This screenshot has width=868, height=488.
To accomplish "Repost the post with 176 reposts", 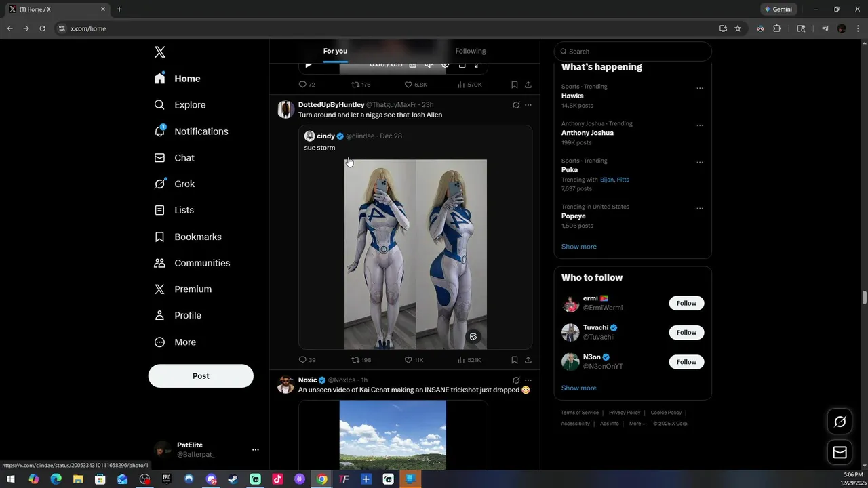I will pyautogui.click(x=361, y=85).
